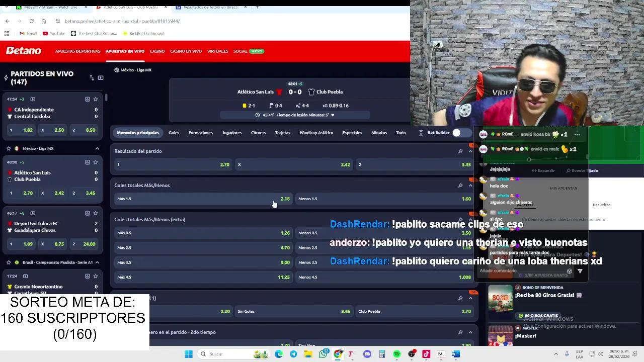
Task: Click the Añadir comentario field
Action: pos(521,270)
